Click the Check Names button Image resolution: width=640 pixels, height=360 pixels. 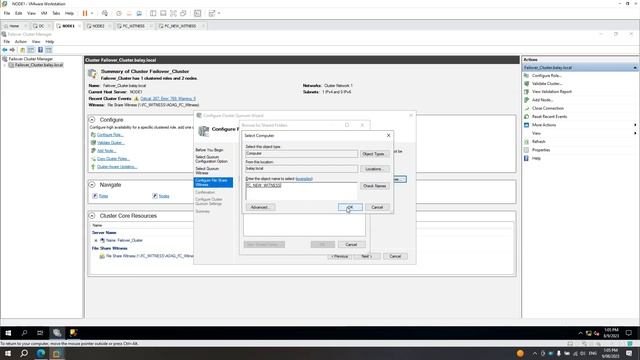(x=374, y=186)
